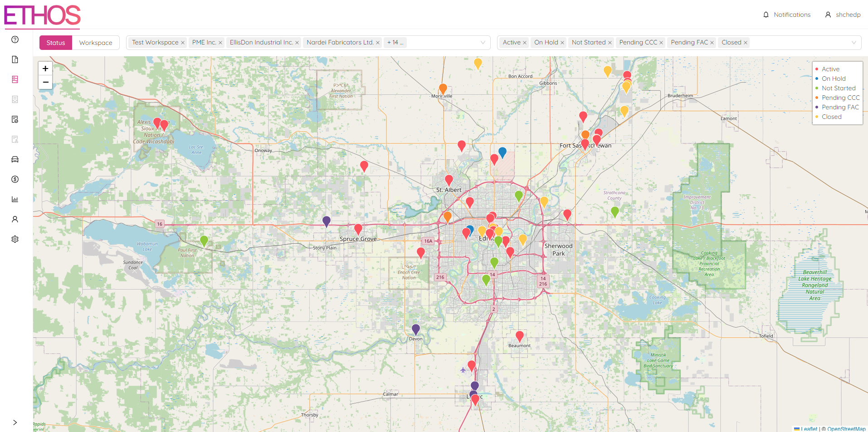
Task: Open the projects icon highlighted in pink
Action: click(15, 79)
